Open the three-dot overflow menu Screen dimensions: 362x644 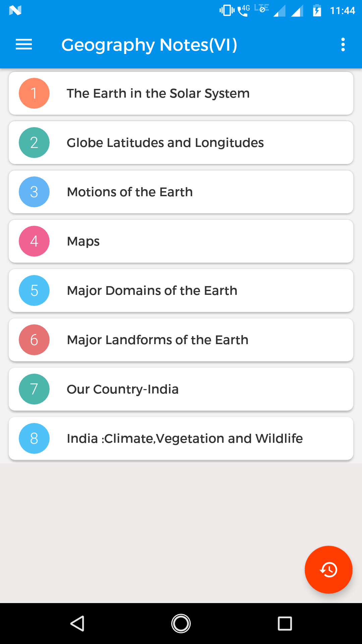click(343, 44)
